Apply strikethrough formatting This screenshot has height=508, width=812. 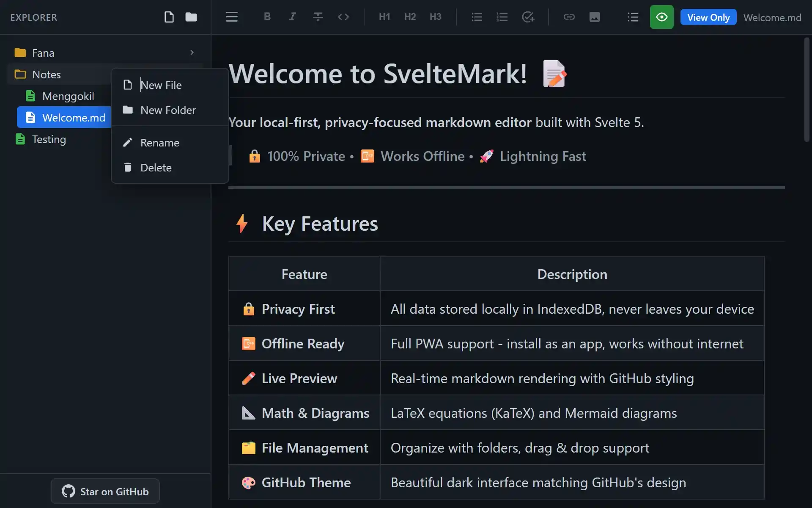318,17
